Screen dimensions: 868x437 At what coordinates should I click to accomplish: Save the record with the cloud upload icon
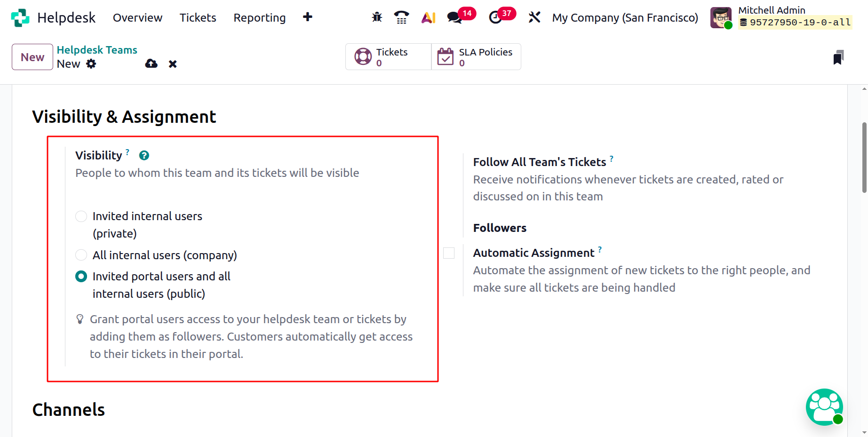pyautogui.click(x=151, y=64)
